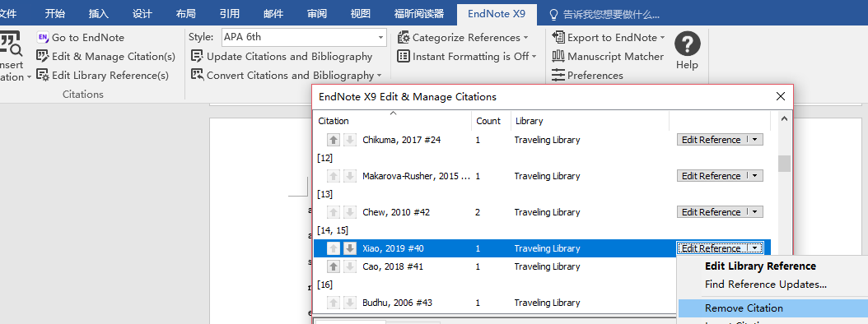Open Edit Library Reference(s)
This screenshot has width=868, height=324.
pyautogui.click(x=102, y=75)
